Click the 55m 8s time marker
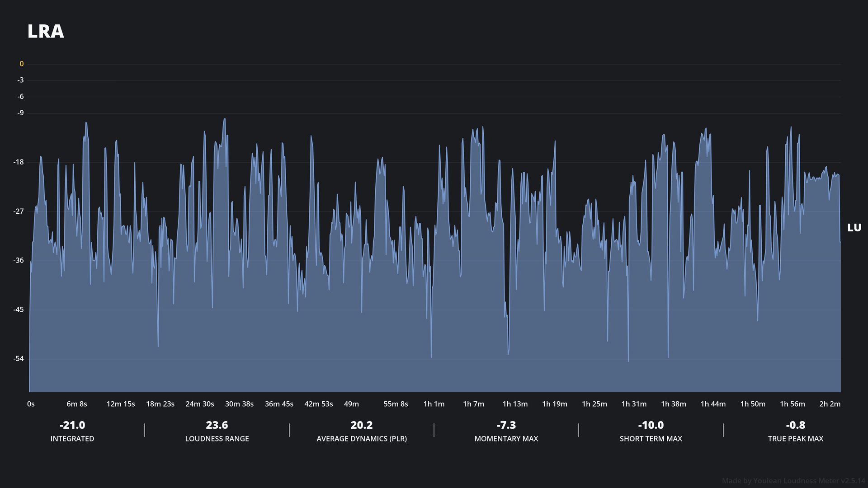Viewport: 868px width, 488px height. tap(396, 404)
